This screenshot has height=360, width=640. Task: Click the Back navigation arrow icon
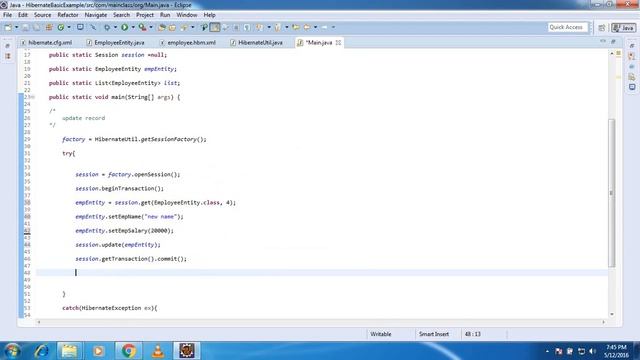[x=306, y=27]
